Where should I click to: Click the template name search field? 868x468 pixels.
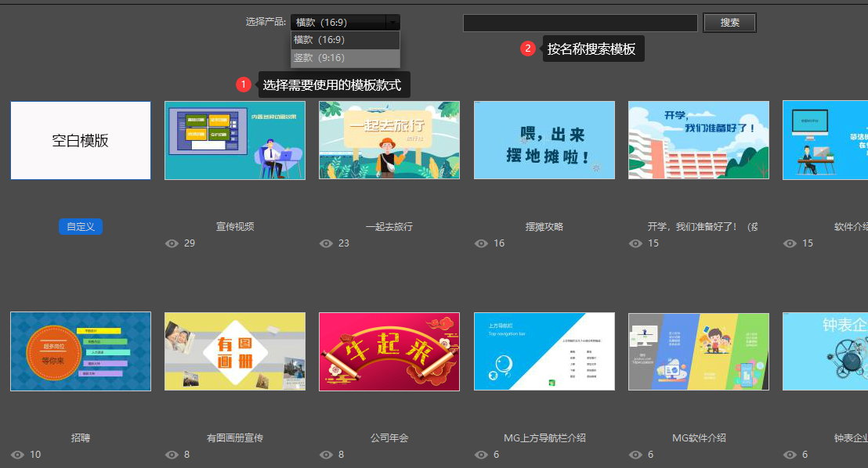pyautogui.click(x=580, y=23)
